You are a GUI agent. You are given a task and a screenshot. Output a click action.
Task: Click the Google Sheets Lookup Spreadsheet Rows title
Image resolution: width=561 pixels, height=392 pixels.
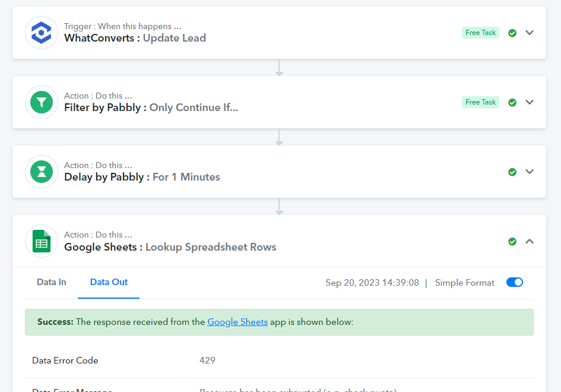[170, 247]
